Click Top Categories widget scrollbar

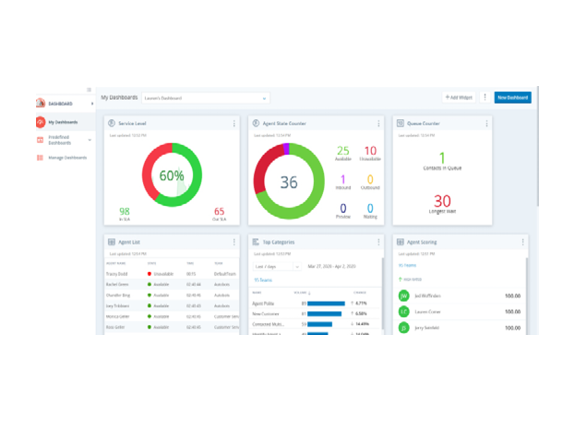tap(383, 293)
